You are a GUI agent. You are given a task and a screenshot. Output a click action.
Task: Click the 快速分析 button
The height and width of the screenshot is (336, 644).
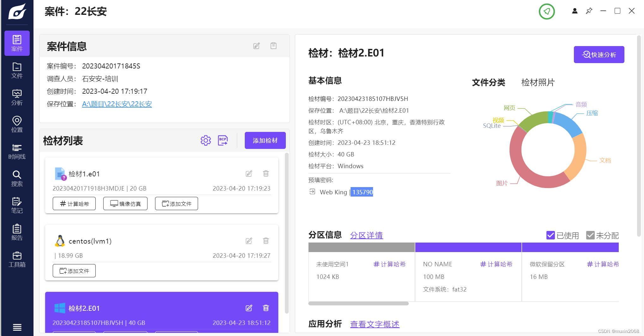(x=599, y=55)
